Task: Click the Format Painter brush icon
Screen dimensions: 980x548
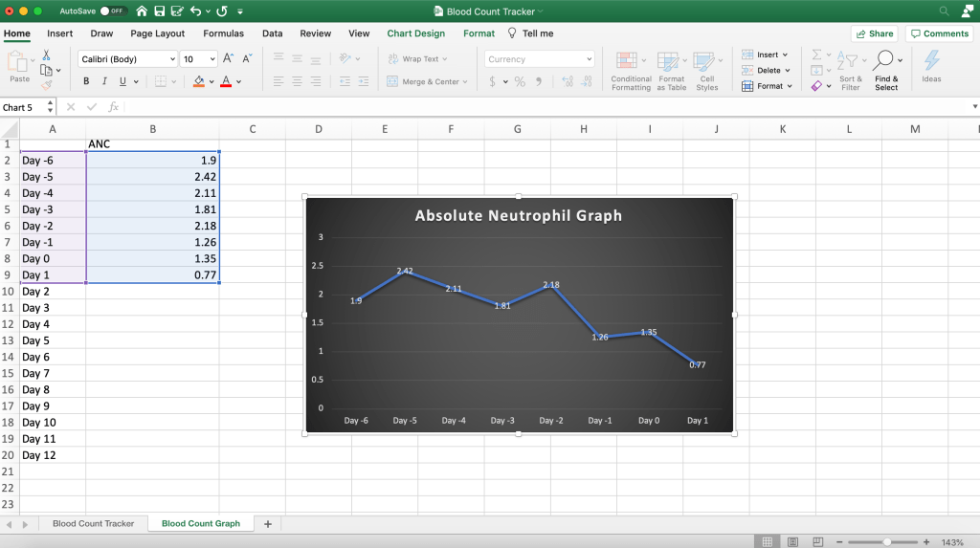Action: click(45, 85)
